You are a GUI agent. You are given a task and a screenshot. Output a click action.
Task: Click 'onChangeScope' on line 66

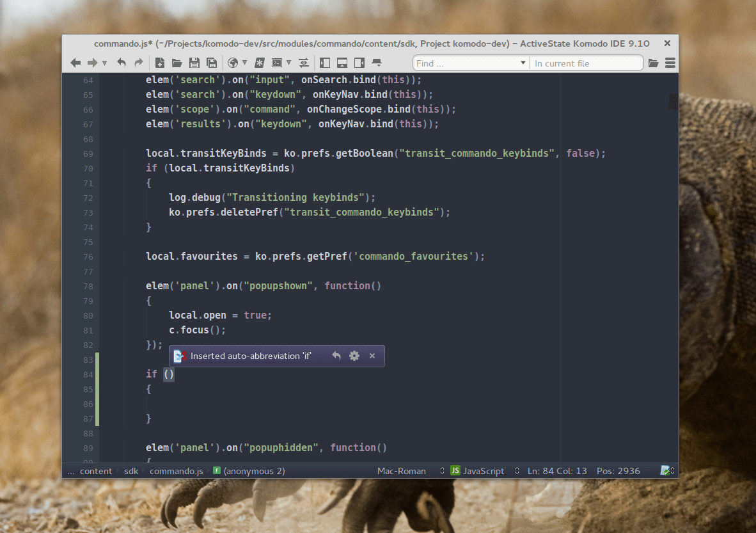coord(344,109)
